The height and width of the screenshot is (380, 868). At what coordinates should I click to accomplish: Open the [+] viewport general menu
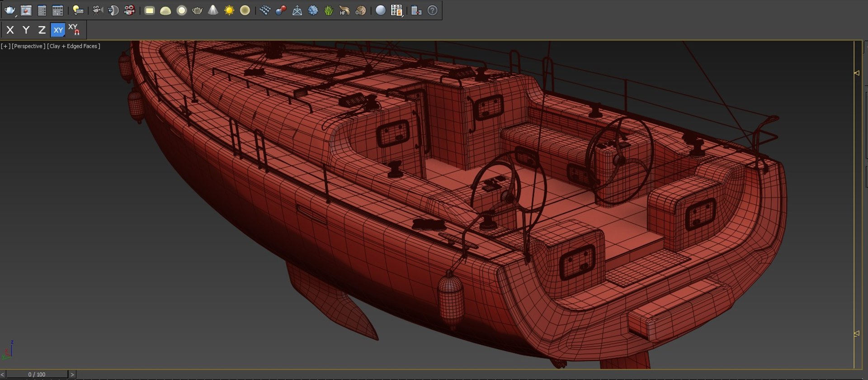pyautogui.click(x=5, y=46)
